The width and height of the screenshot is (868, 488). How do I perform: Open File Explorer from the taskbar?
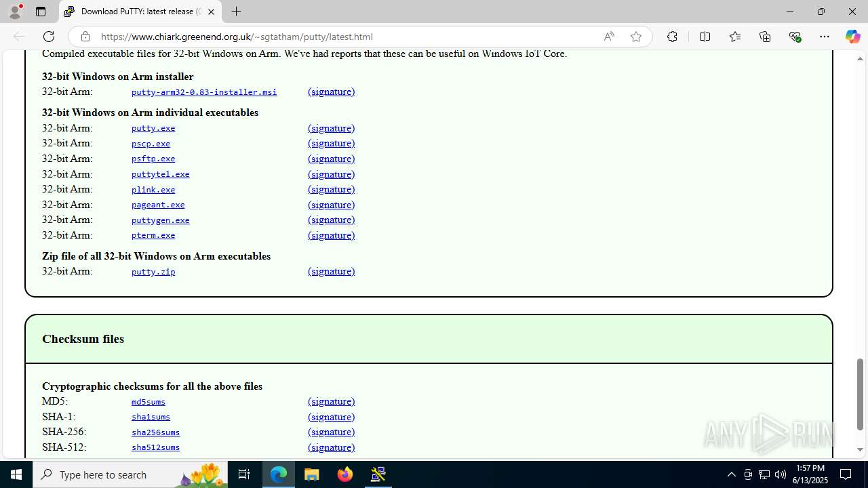tap(312, 474)
